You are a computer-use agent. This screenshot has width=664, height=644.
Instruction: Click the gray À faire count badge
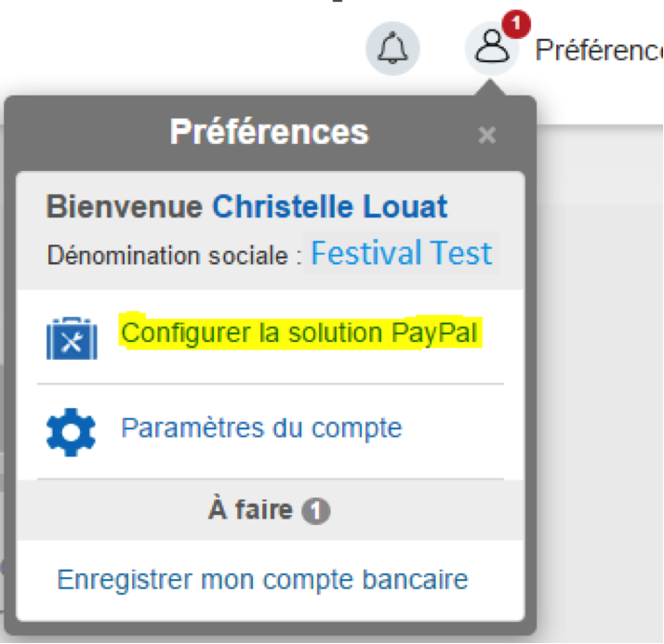click(x=317, y=511)
